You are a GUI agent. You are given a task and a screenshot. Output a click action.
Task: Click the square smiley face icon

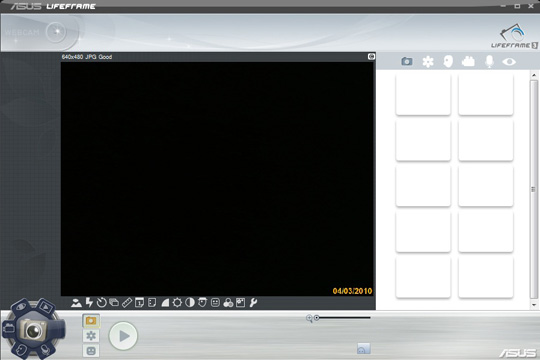tap(215, 302)
